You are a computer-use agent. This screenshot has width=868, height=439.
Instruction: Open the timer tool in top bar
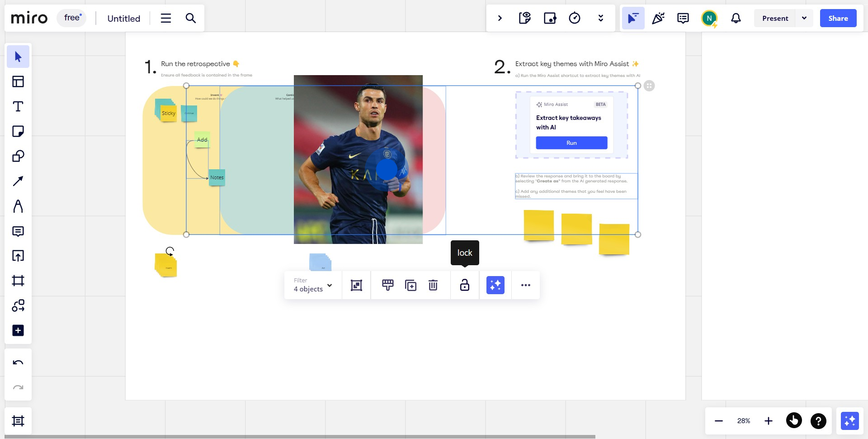(575, 18)
